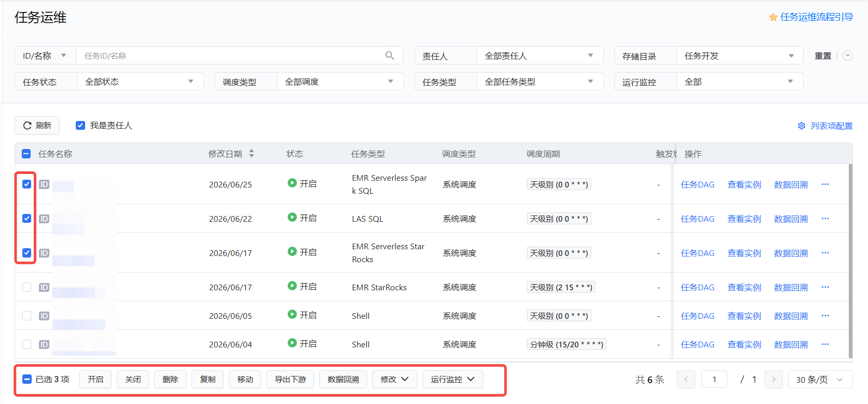The image size is (868, 404).
Task: Open the 全部责任人 owner dropdown
Action: point(540,56)
